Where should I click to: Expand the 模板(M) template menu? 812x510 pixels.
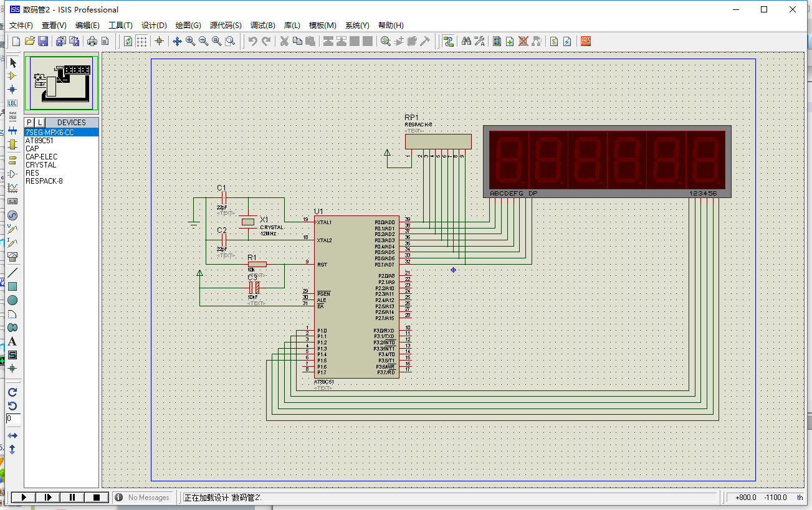[x=322, y=26]
